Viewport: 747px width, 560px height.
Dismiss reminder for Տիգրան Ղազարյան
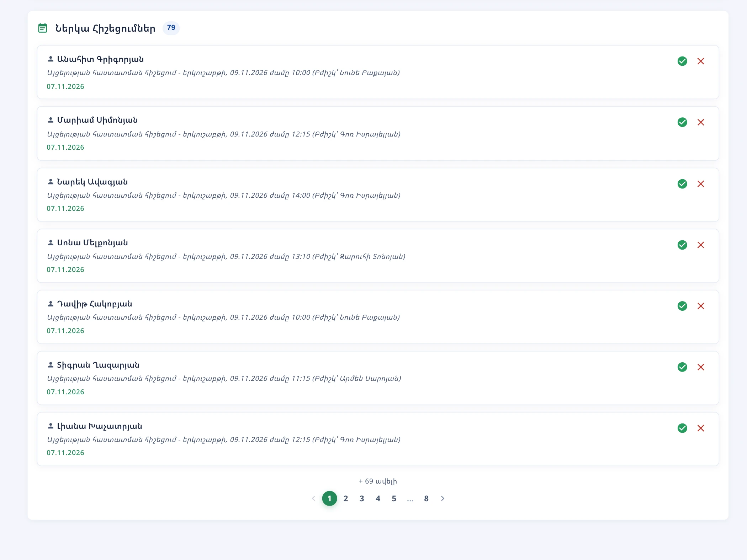point(700,367)
